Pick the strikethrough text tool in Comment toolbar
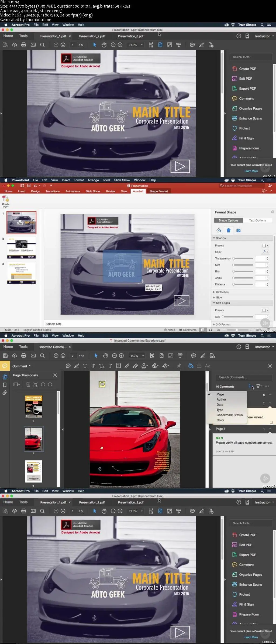276x644 pixels. pyautogui.click(x=93, y=366)
